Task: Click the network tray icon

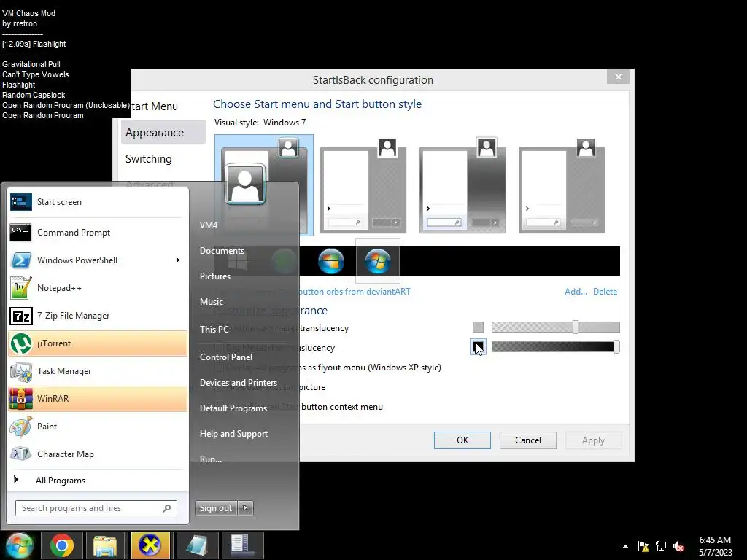Action: tap(661, 546)
